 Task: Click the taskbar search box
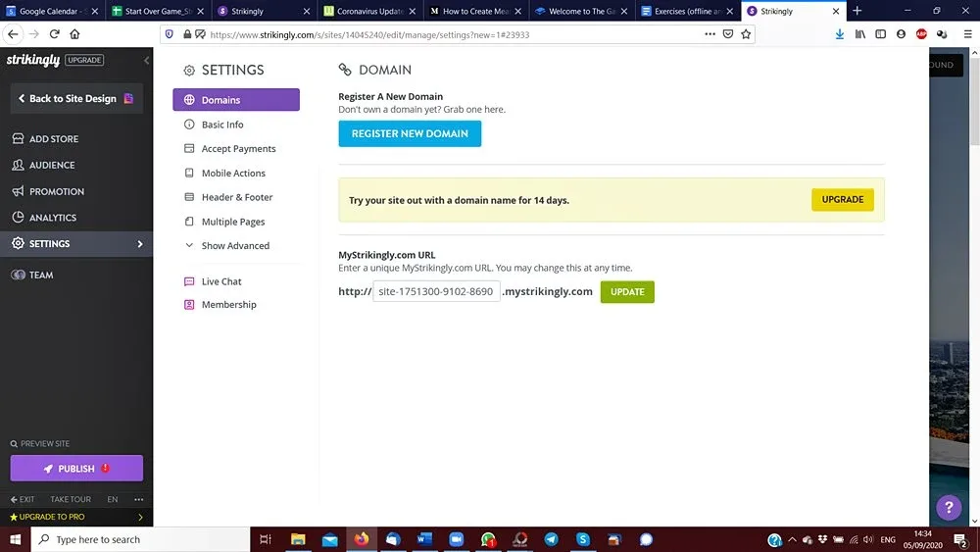(x=140, y=539)
